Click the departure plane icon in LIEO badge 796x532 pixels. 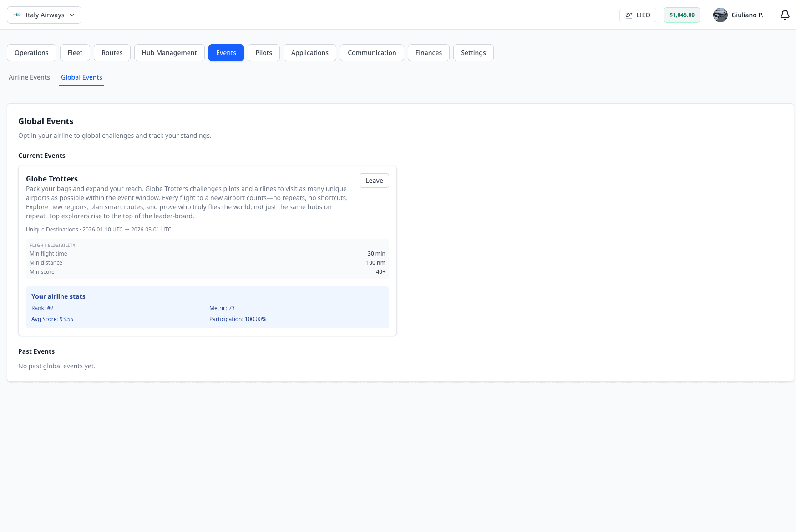point(629,15)
